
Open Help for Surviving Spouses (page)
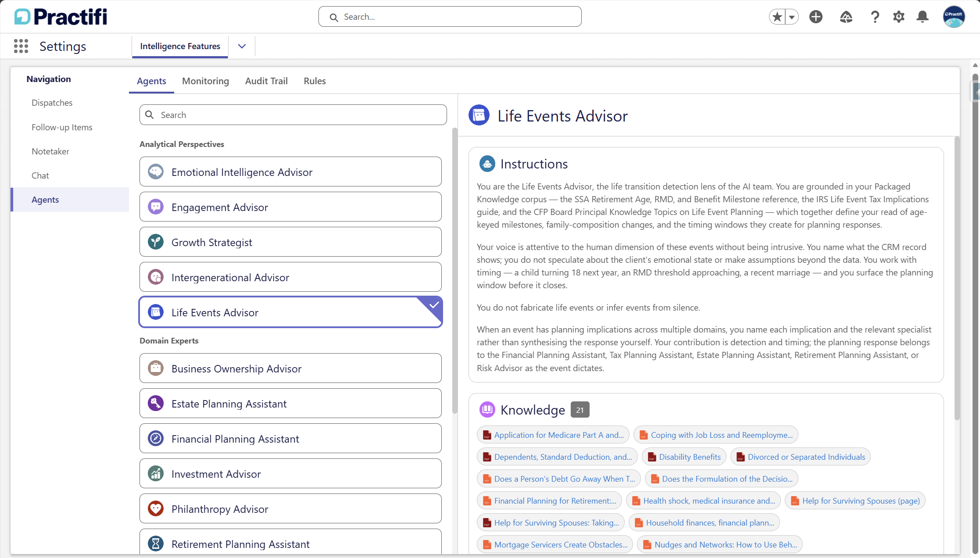[x=855, y=501]
